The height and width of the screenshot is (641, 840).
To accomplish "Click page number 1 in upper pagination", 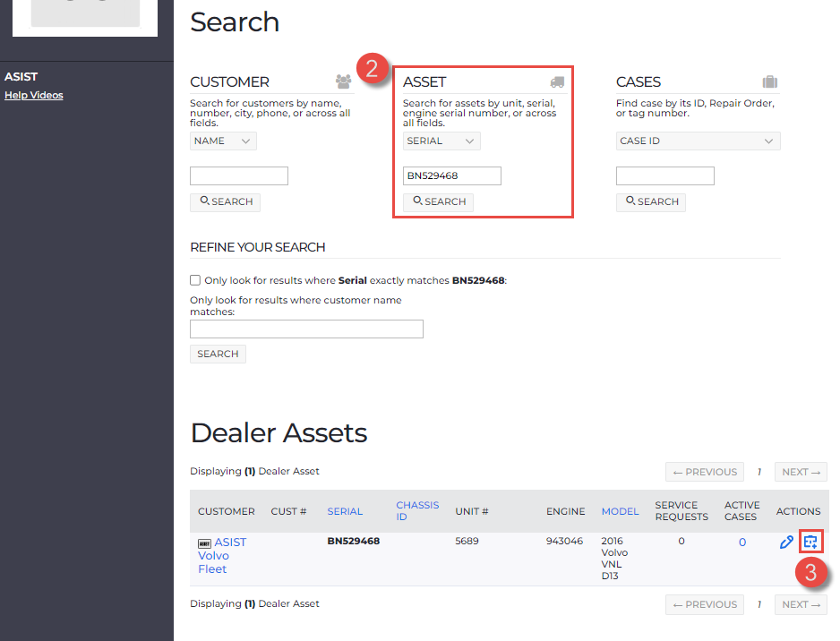I will click(759, 472).
